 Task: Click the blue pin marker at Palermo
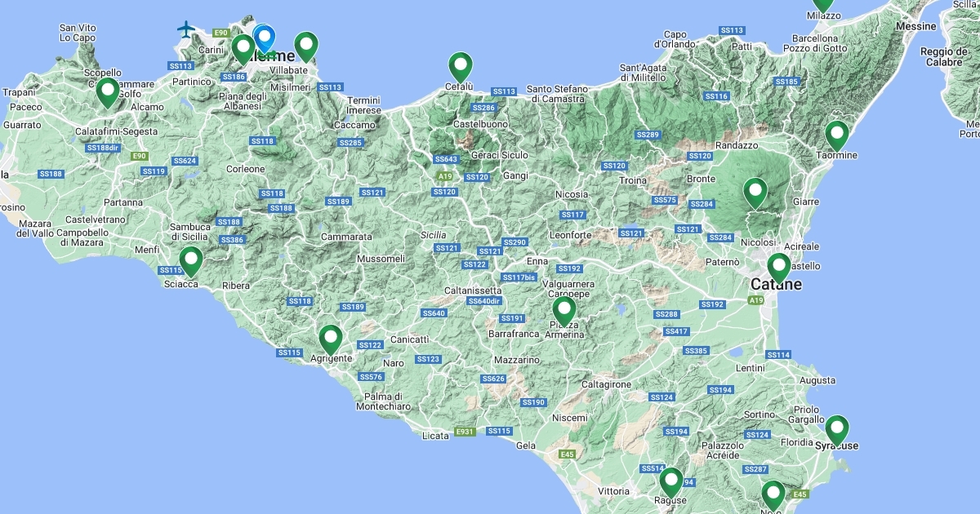264,38
